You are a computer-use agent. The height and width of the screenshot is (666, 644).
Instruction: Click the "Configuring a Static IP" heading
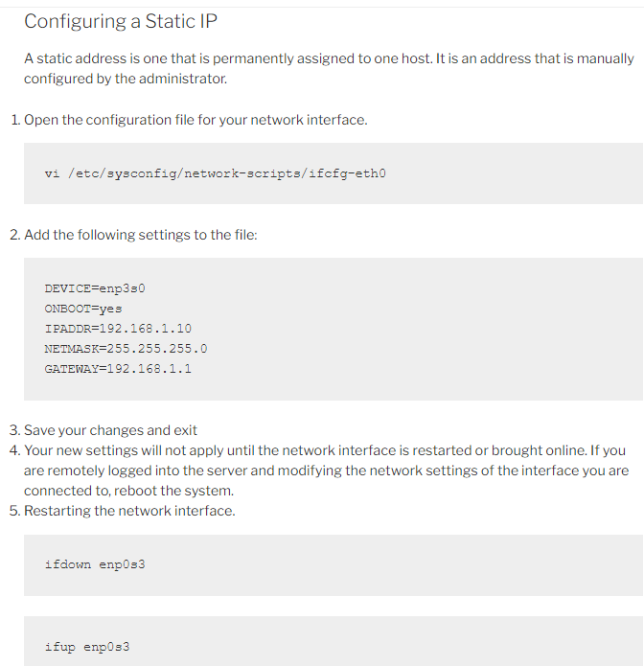tap(120, 21)
